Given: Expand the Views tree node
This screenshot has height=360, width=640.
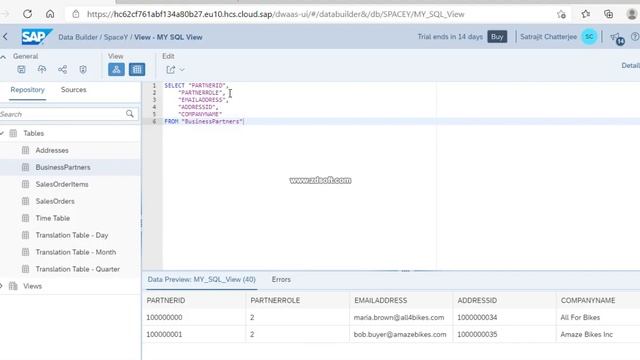Looking at the screenshot, I should click(x=2, y=286).
